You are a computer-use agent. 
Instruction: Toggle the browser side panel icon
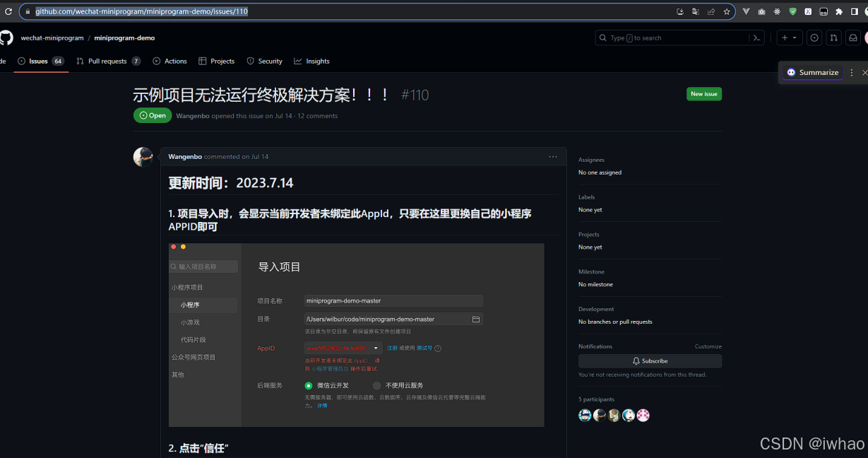coord(855,11)
